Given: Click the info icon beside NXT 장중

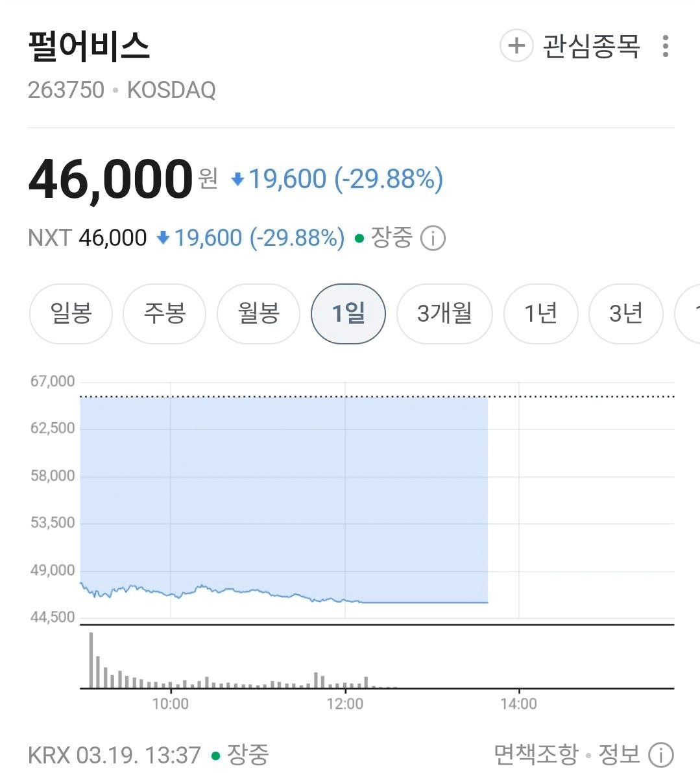Looking at the screenshot, I should 433,238.
